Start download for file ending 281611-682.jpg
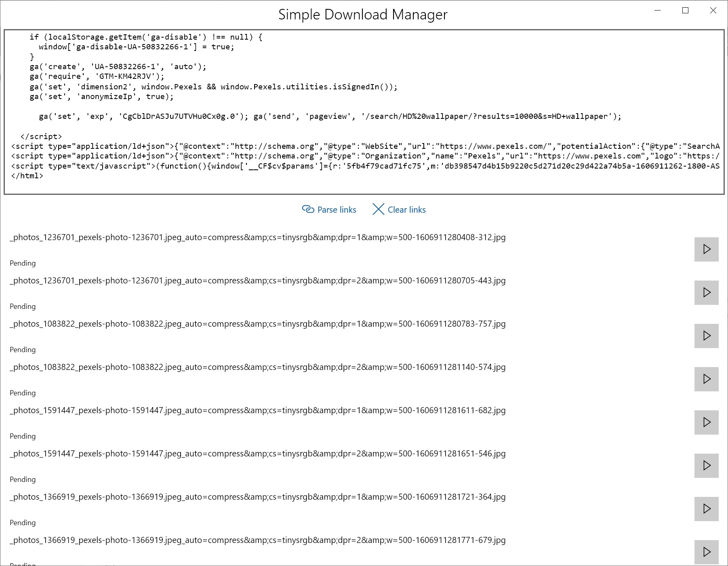The width and height of the screenshot is (728, 566). [x=707, y=422]
